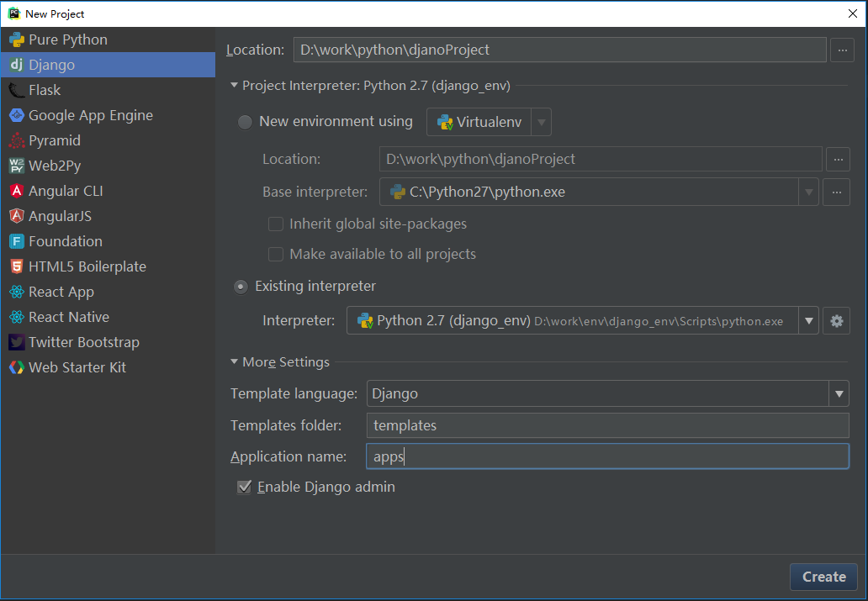Image resolution: width=868 pixels, height=601 pixels.
Task: Click python icon beside Python 2.7 (django_env)
Action: (x=365, y=320)
